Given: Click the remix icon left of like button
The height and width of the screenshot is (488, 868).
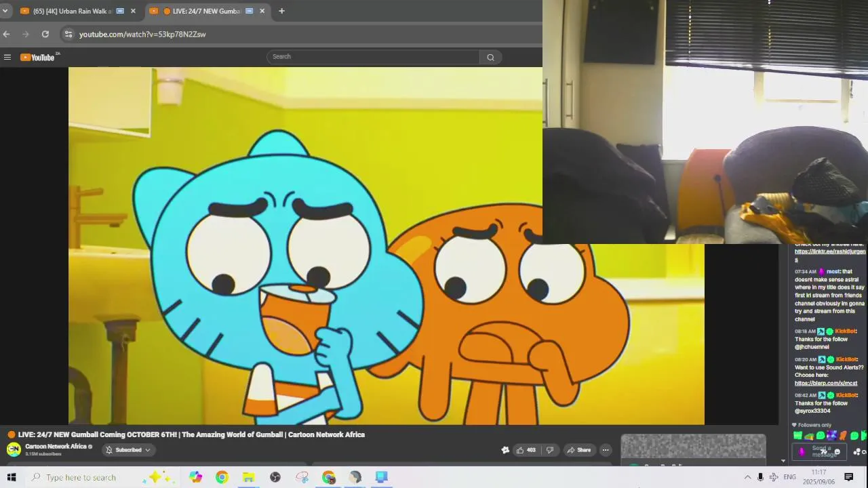Looking at the screenshot, I should tap(505, 450).
